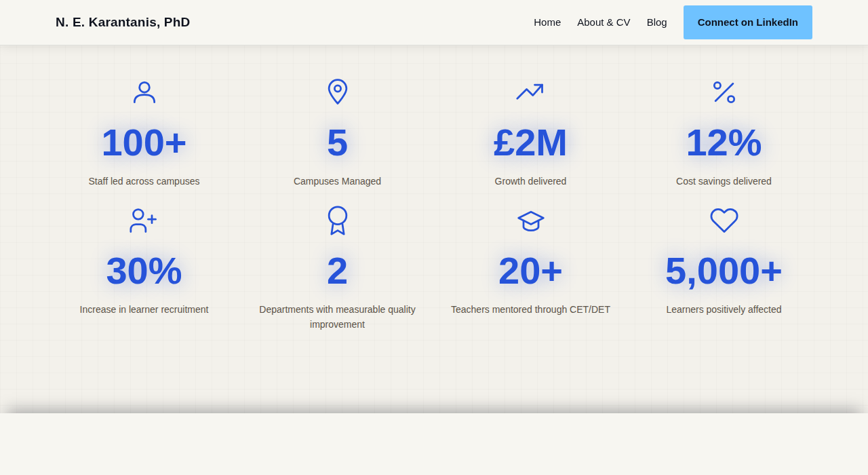Click the Increase in learner recruitment label
Screen dimensions: 868x475
144,309
